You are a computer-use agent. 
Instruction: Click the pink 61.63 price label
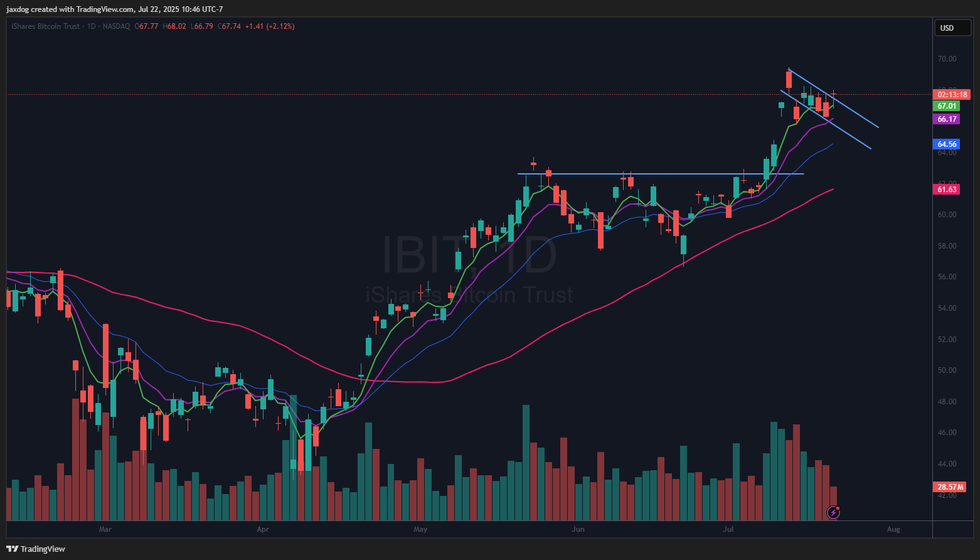(947, 190)
